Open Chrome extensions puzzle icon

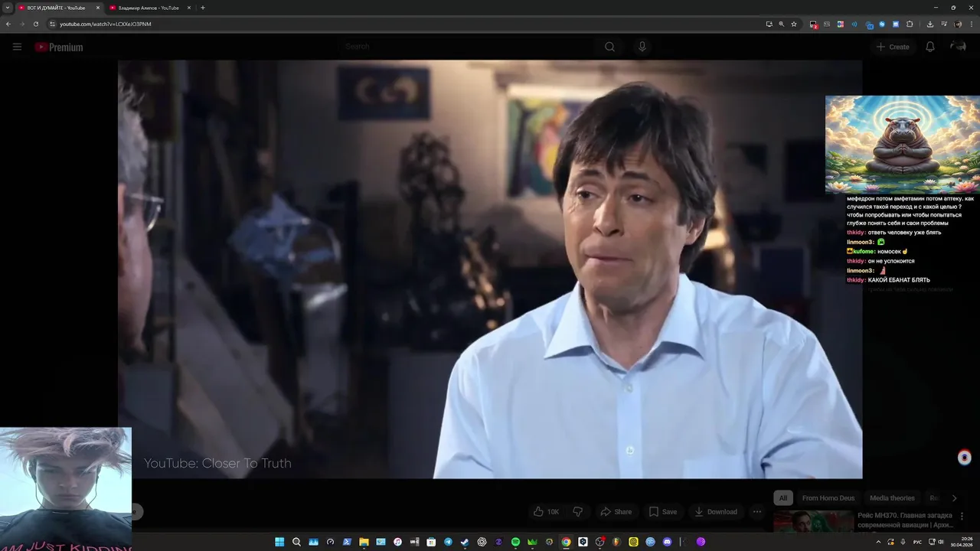[x=910, y=24]
